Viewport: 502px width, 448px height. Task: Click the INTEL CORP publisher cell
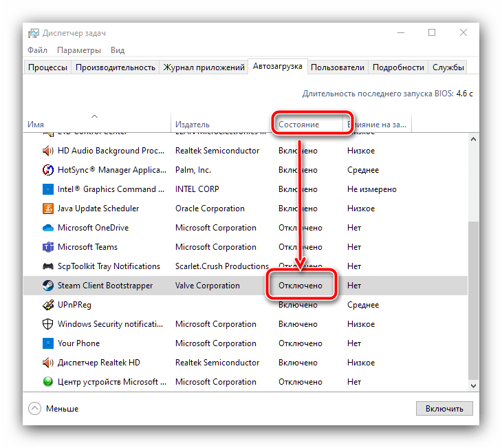[197, 189]
